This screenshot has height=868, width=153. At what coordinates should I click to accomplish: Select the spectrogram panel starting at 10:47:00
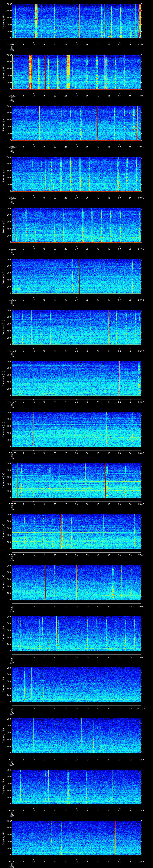click(76, 72)
